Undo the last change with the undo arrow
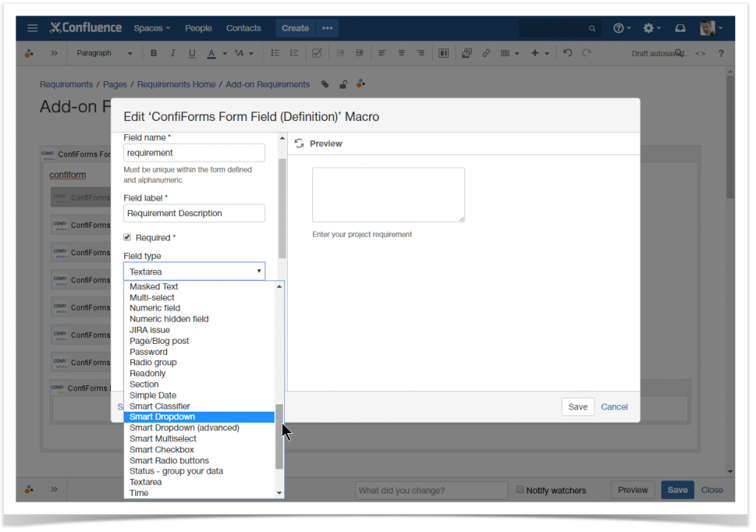756x532 pixels. pyautogui.click(x=566, y=52)
